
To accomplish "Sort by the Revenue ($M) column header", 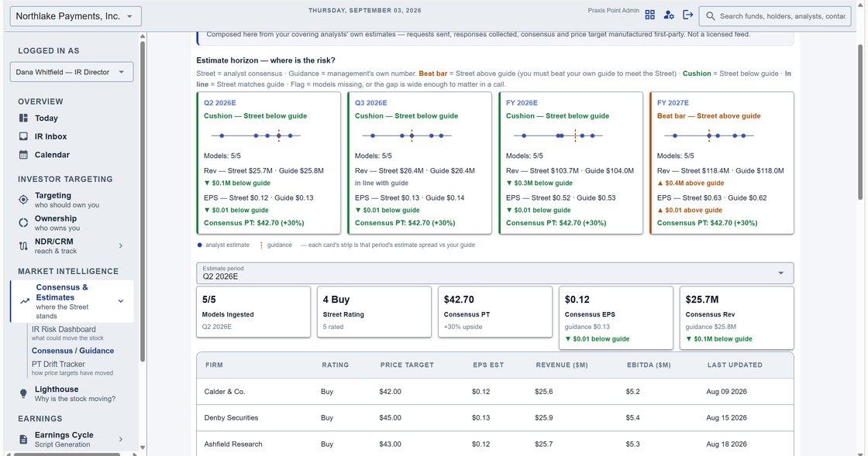I will click(562, 365).
